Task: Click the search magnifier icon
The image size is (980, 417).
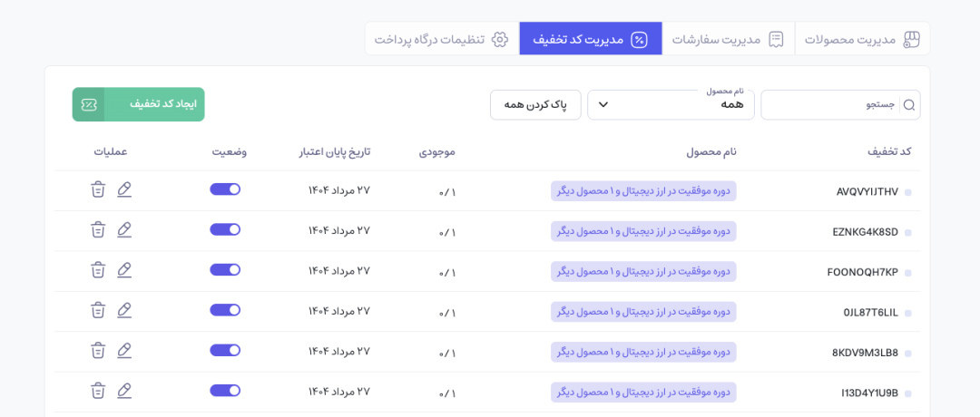Action: 908,105
